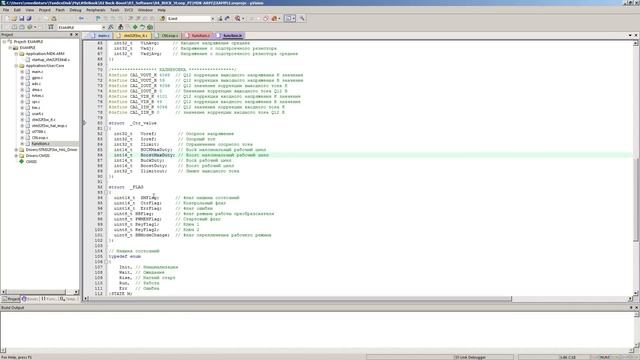Open the Debug menu

pyautogui.click(x=75, y=10)
